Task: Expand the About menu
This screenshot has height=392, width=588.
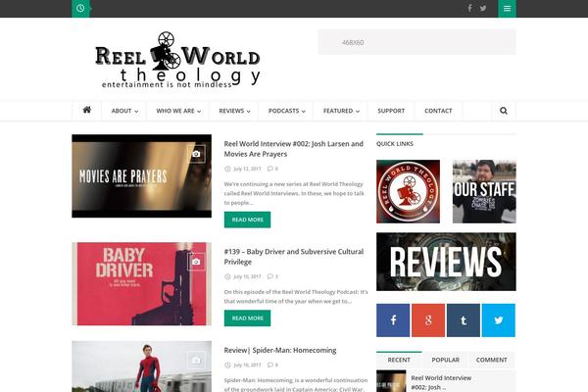Action: (124, 111)
